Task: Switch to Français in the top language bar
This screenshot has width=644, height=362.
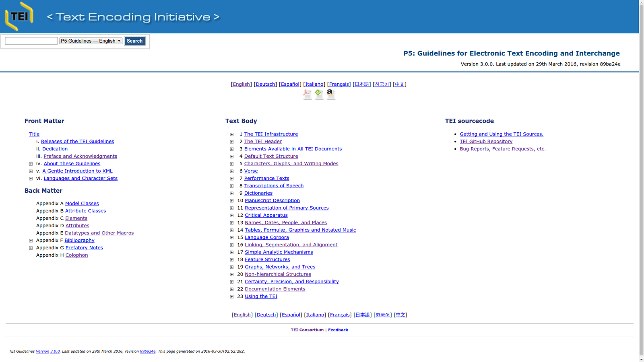Action: 339,84
